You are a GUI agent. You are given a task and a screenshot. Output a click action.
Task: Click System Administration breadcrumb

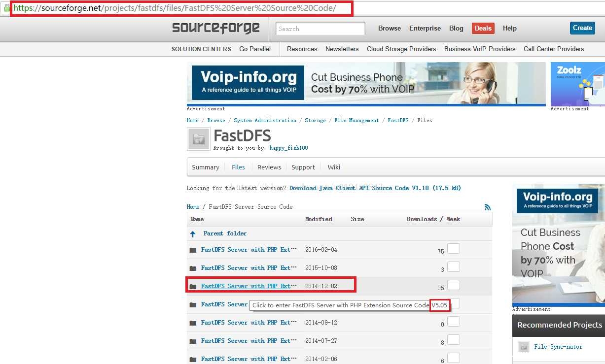pyautogui.click(x=265, y=120)
